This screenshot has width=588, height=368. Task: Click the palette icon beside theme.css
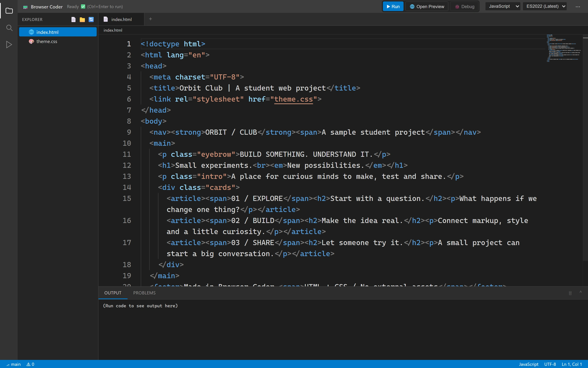click(31, 41)
